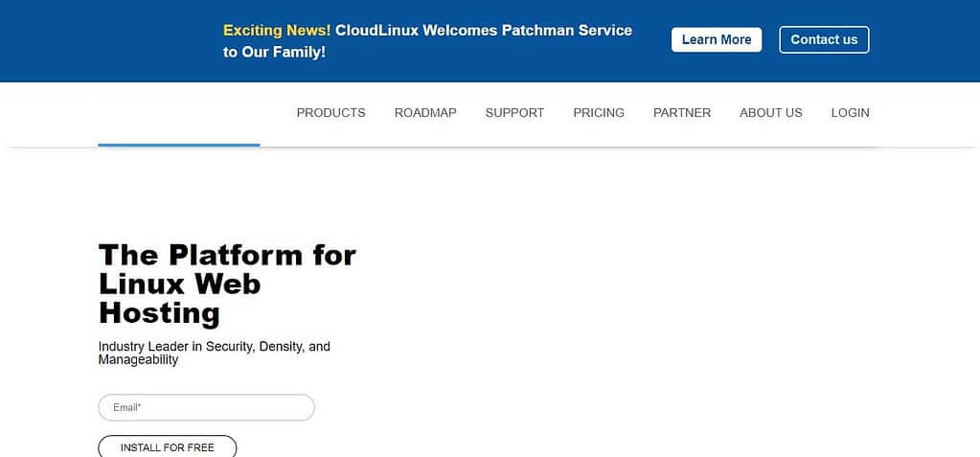The height and width of the screenshot is (457, 980).
Task: Open the ABOUT US nav item
Action: point(770,112)
